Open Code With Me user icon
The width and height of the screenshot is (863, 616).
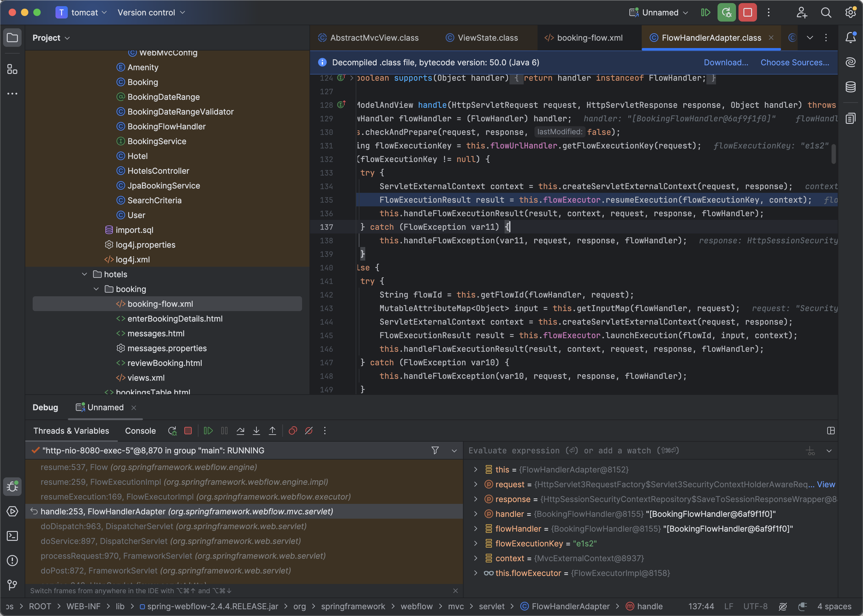802,13
